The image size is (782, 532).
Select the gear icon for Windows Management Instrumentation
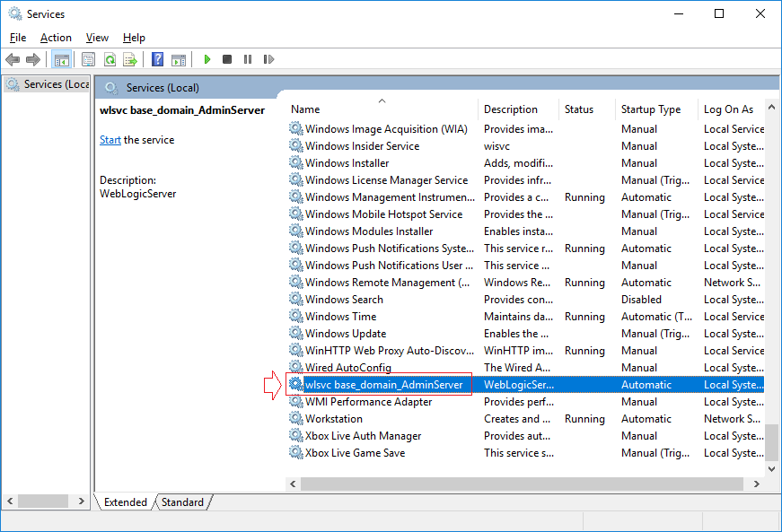coord(295,196)
